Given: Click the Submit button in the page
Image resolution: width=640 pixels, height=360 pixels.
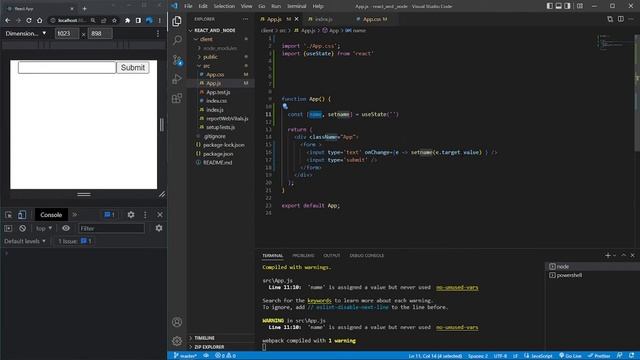Looking at the screenshot, I should (x=133, y=68).
